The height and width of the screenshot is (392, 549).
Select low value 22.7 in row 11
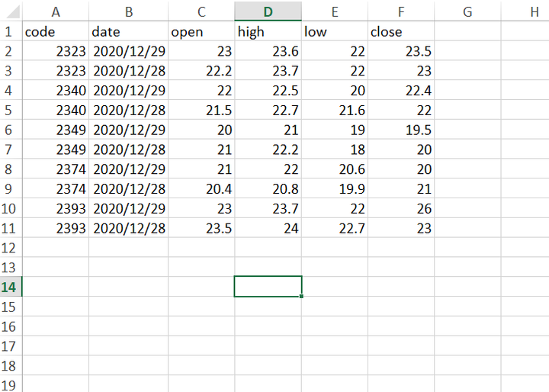pos(335,228)
